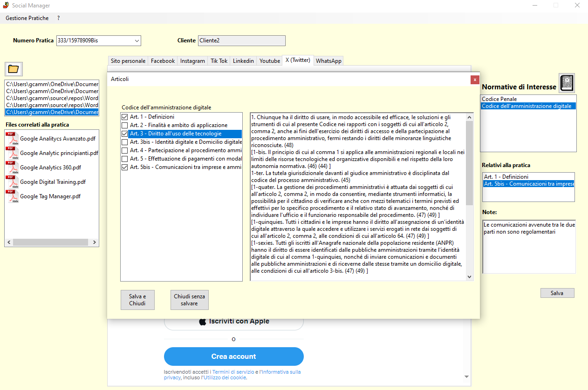Check Art. 4 - Partecipazione al procedimento checkbox
588x390 pixels.
coord(124,150)
